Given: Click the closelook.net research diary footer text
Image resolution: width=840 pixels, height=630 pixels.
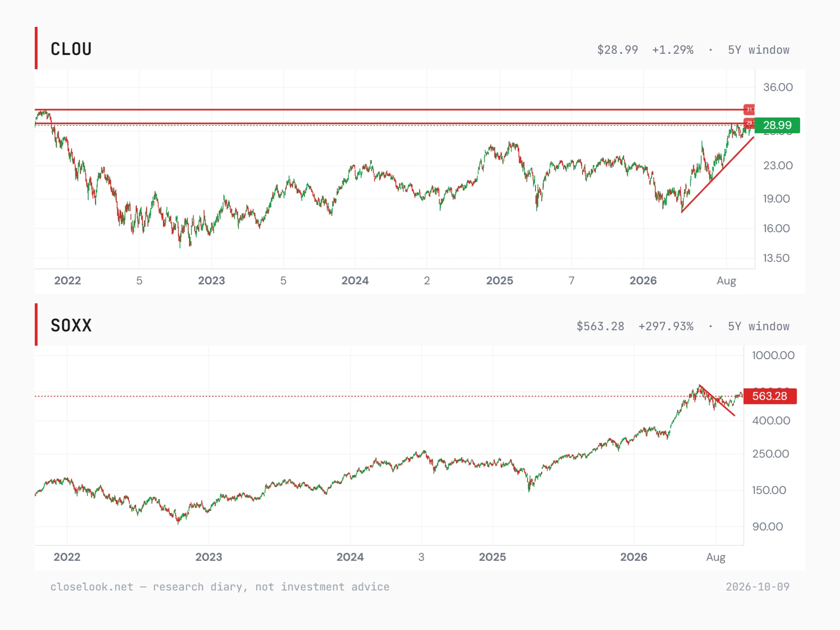Looking at the screenshot, I should point(220,587).
